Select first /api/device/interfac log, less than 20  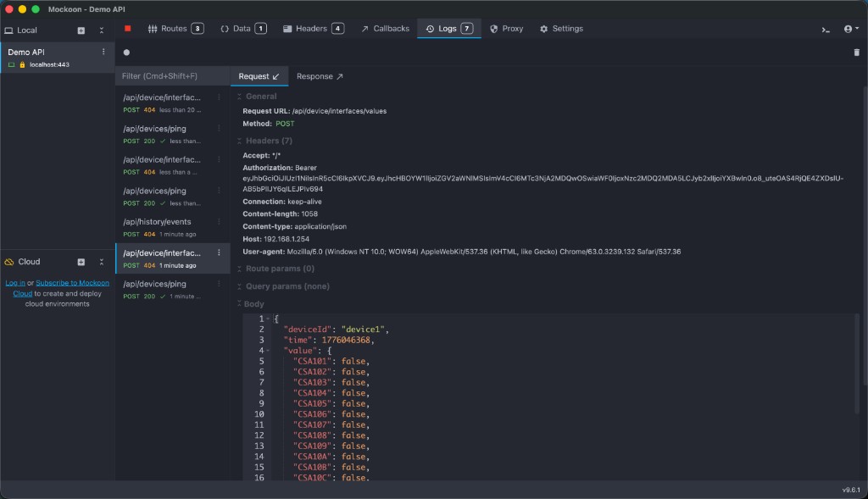(x=172, y=103)
